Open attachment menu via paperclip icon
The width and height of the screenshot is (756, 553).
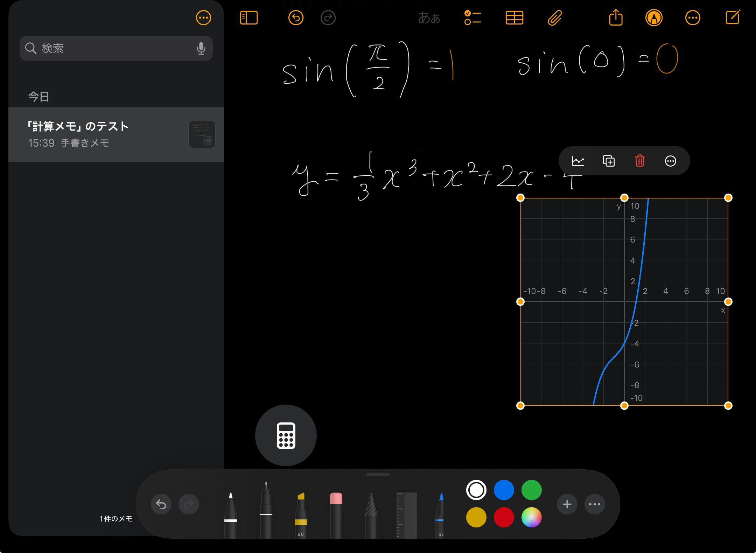[x=555, y=18]
